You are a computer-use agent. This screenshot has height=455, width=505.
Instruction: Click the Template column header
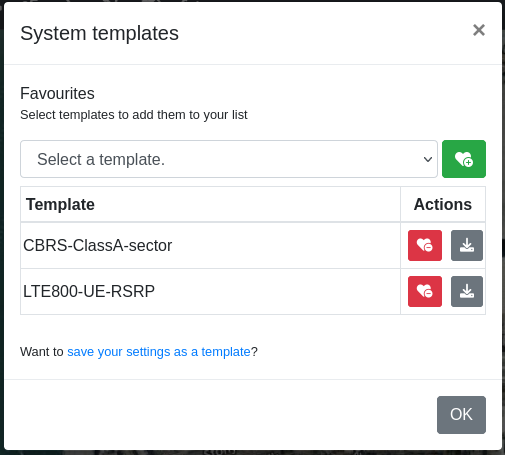click(x=60, y=204)
